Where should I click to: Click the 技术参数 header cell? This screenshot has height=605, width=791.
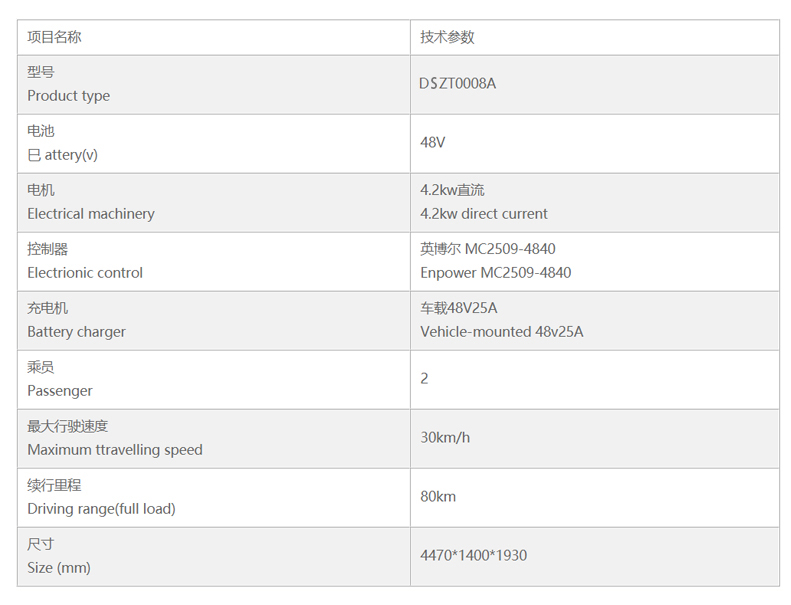[447, 37]
